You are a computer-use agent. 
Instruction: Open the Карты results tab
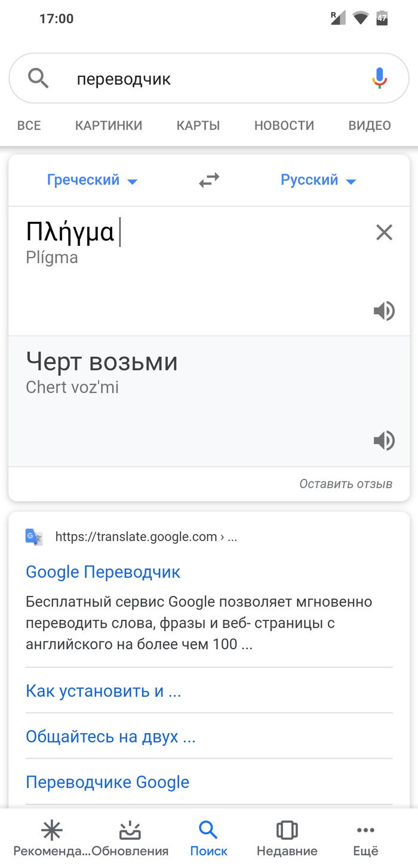coord(198,125)
